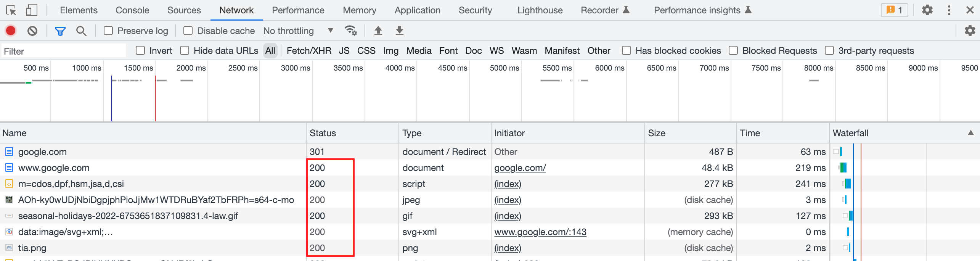Open the Memory tab
The image size is (980, 261).
click(x=360, y=10)
